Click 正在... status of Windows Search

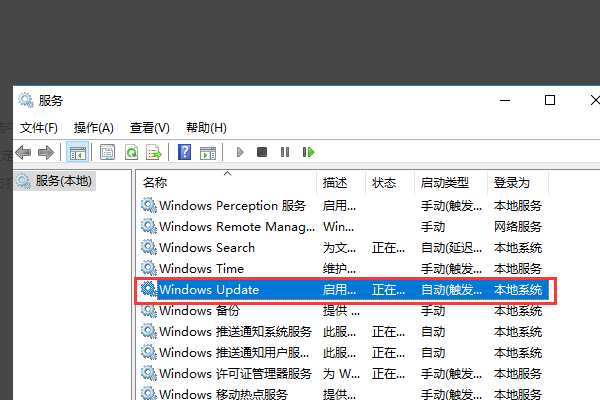pyautogui.click(x=388, y=248)
